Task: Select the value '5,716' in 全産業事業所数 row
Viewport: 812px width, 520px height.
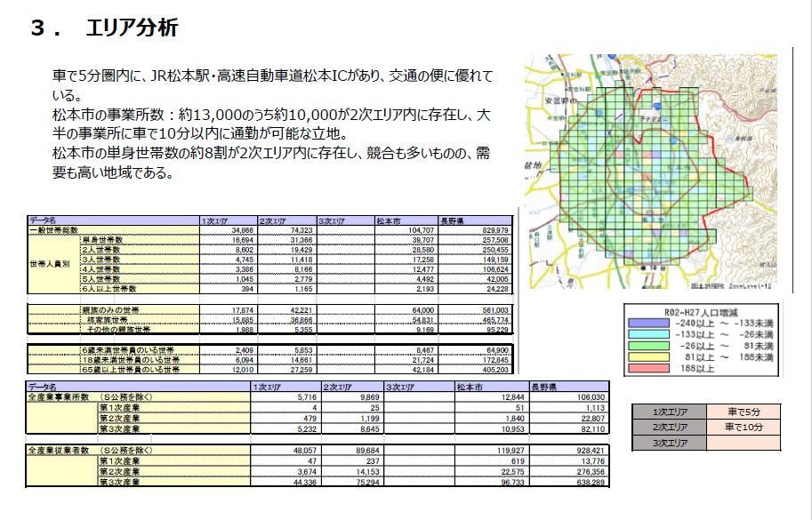Action: pyautogui.click(x=307, y=397)
